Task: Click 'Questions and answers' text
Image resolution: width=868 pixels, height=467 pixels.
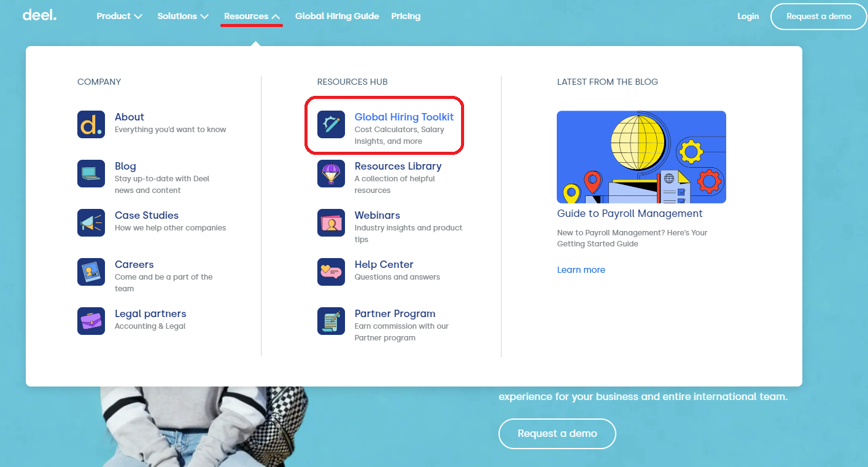Action: 397,277
